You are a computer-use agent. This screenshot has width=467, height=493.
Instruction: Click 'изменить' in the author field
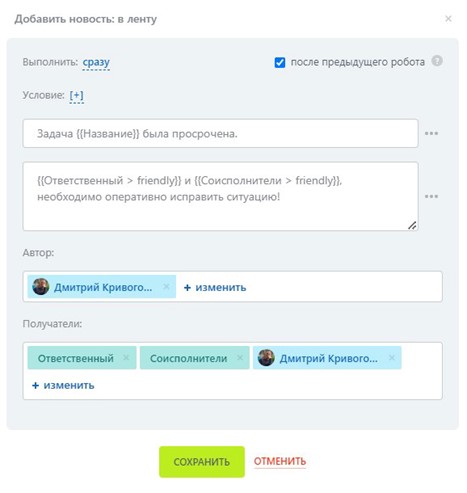coord(215,287)
